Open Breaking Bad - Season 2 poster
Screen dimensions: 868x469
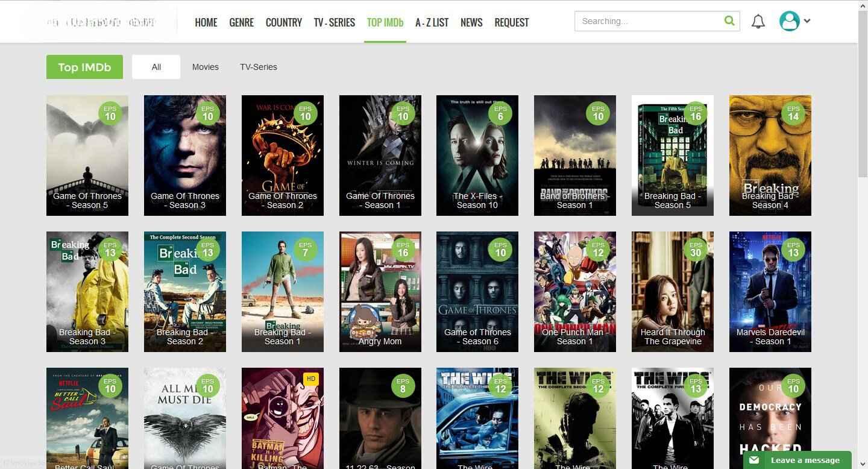coord(185,292)
